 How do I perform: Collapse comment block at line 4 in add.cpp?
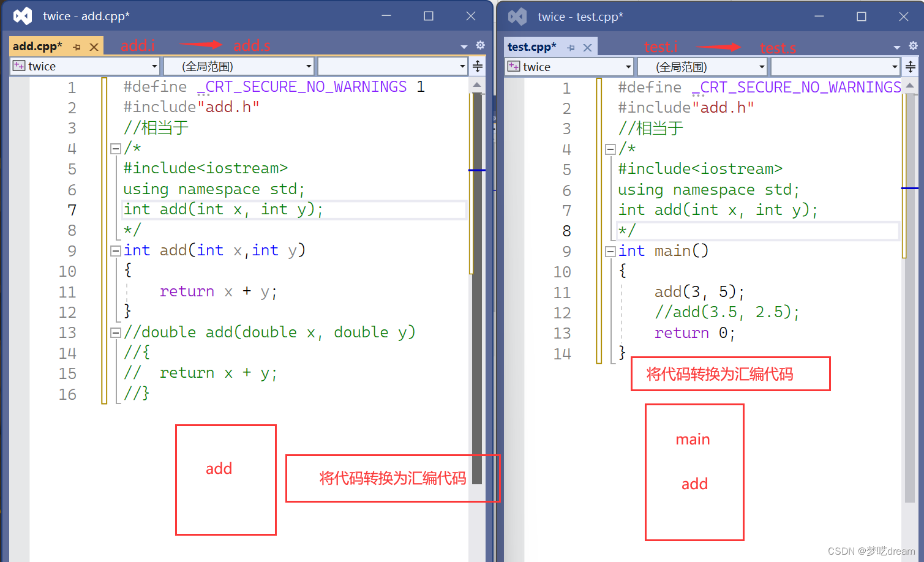115,148
